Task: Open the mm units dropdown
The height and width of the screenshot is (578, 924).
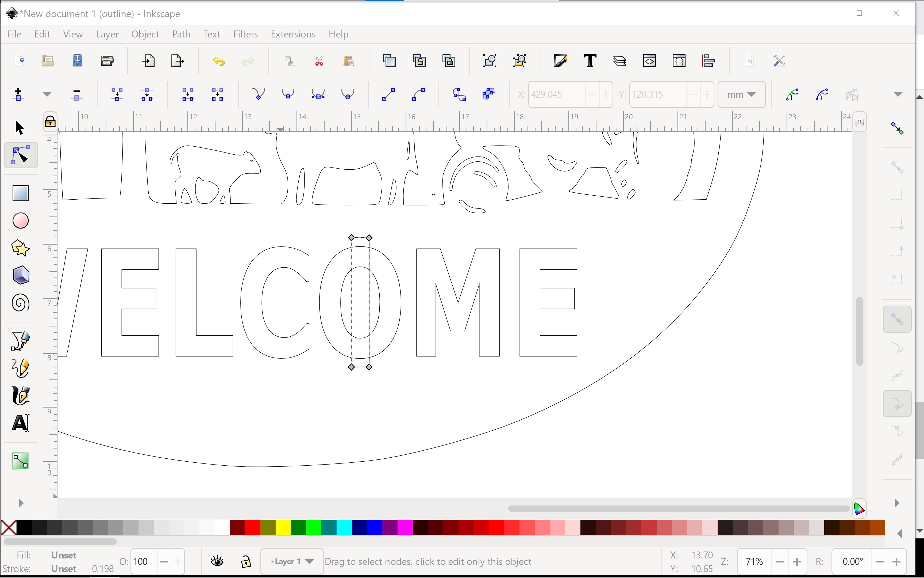Action: pos(741,94)
